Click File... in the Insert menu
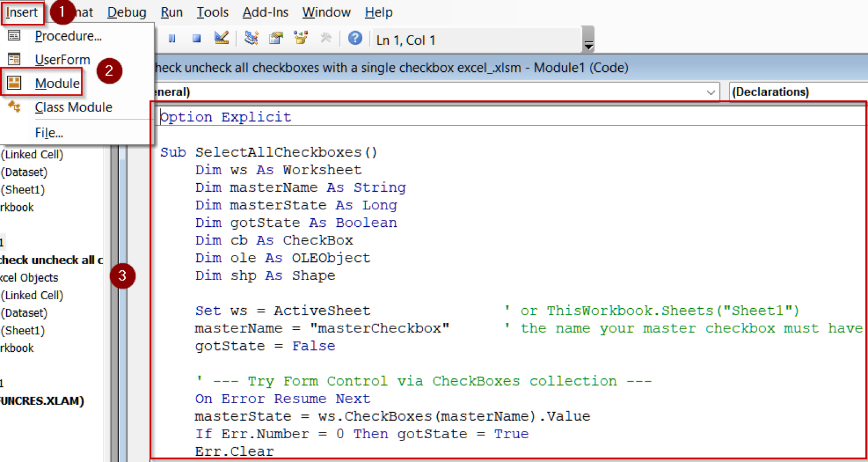Image resolution: width=868 pixels, height=462 pixels. pyautogui.click(x=49, y=133)
